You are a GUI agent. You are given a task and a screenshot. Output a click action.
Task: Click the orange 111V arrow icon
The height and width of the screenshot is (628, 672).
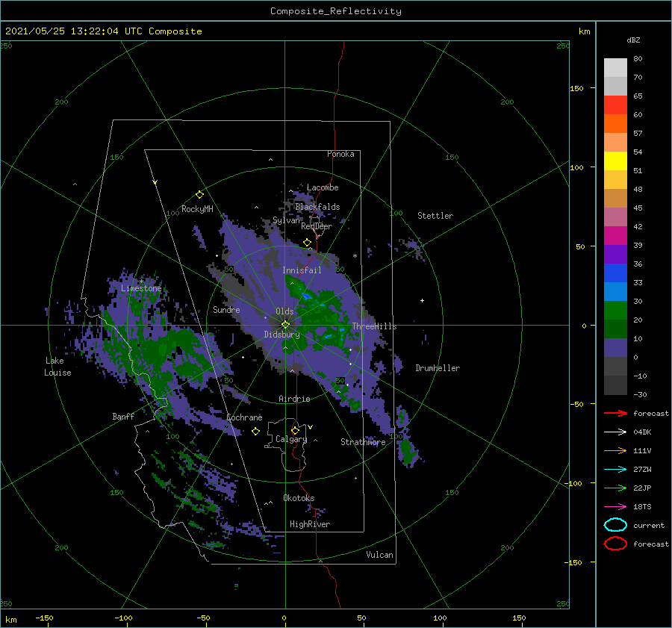pyautogui.click(x=615, y=450)
